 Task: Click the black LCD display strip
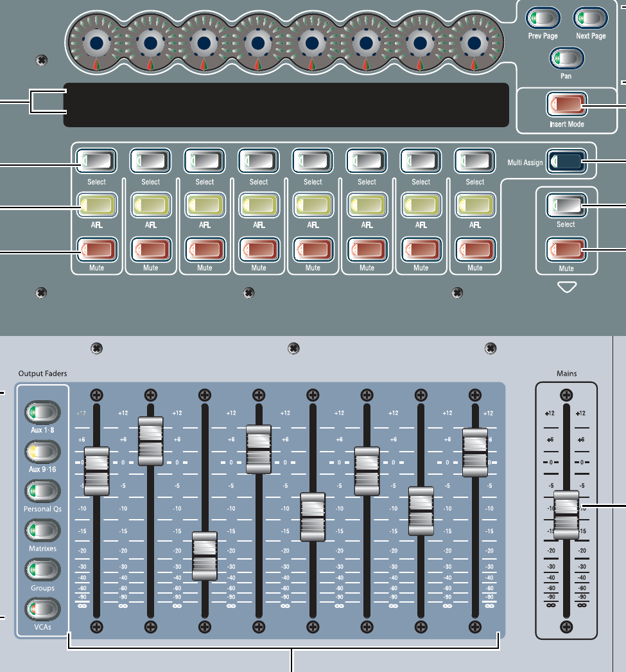(286, 105)
